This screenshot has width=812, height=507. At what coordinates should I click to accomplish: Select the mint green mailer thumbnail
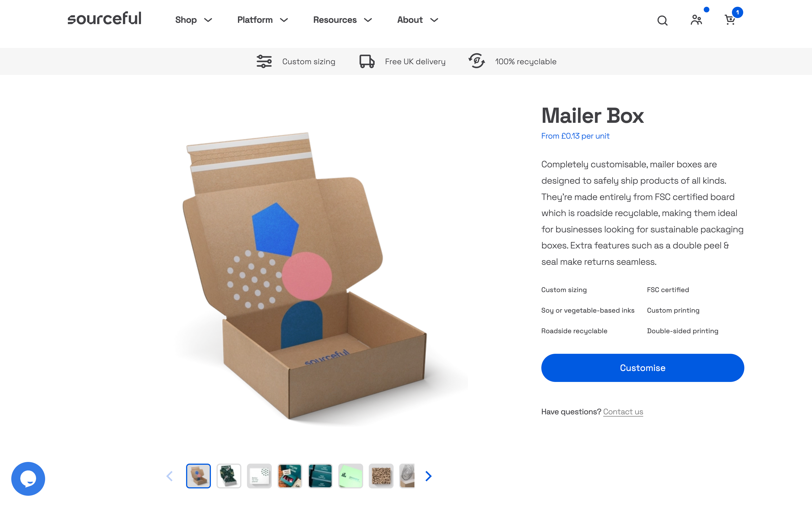(351, 476)
